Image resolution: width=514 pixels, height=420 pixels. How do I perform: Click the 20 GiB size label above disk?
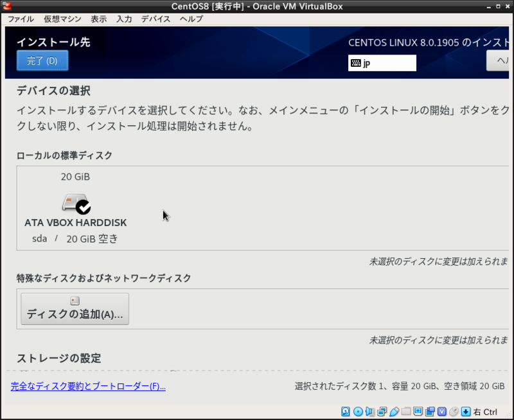[75, 177]
